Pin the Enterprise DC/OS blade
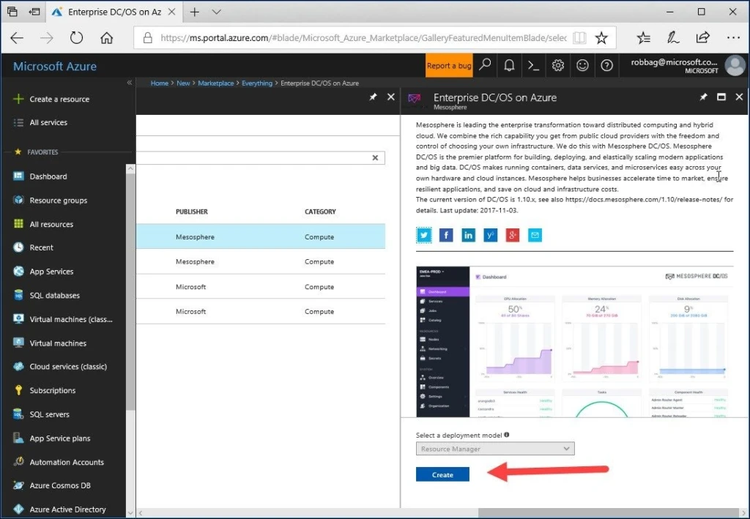This screenshot has width=750, height=519. tap(703, 98)
